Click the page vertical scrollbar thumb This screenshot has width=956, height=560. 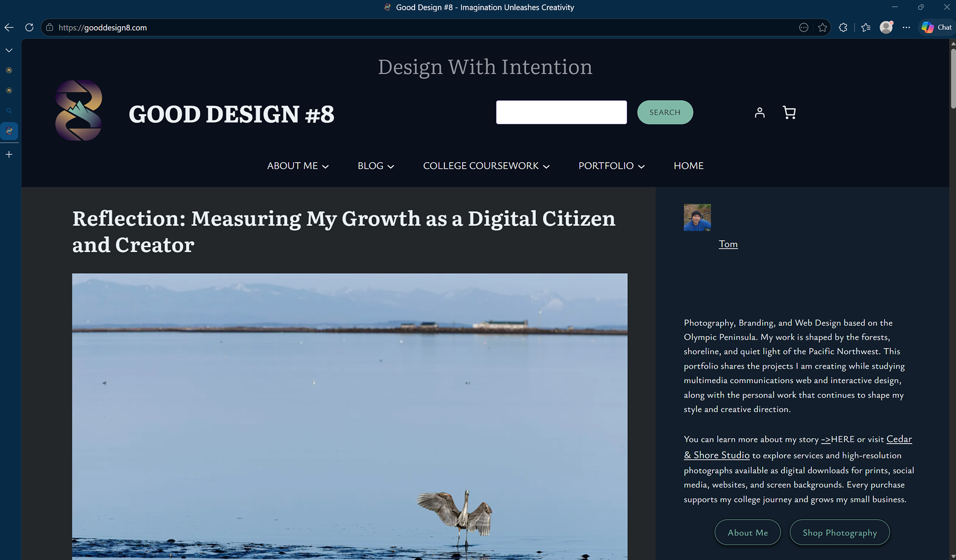(x=953, y=78)
